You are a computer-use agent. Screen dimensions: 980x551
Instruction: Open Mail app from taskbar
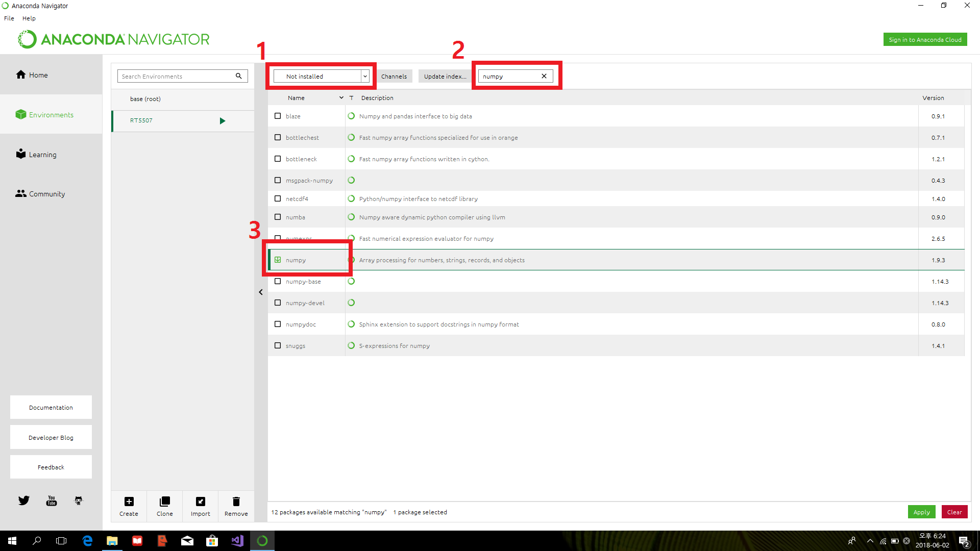pyautogui.click(x=187, y=541)
